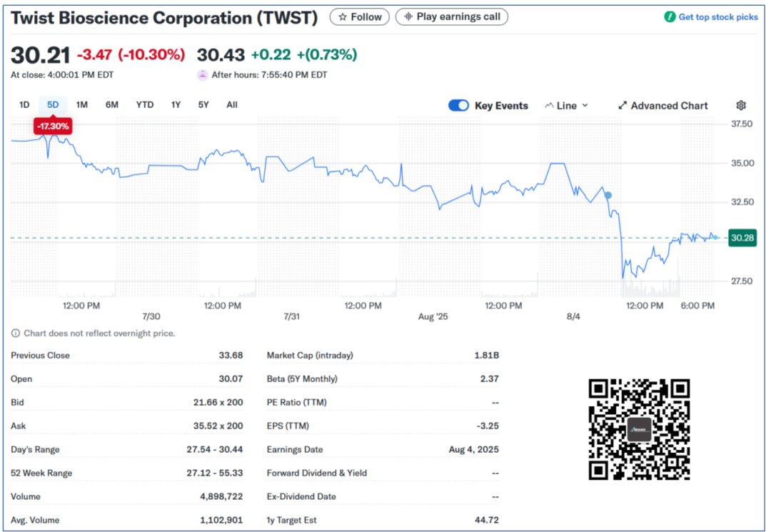
Task: Expand the Line chart type dropdown
Action: point(567,106)
